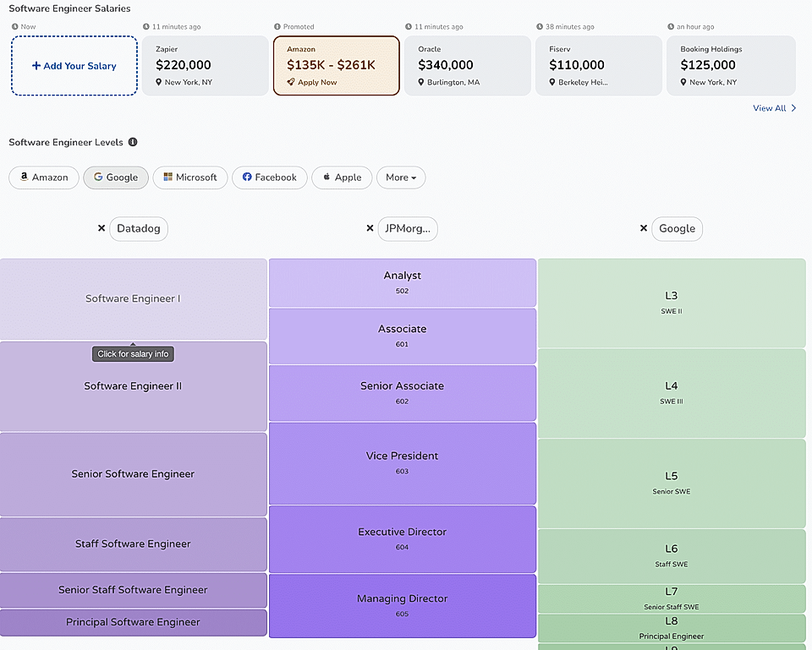Remove Datadog column with its X icon
812x650 pixels.
pyautogui.click(x=101, y=228)
